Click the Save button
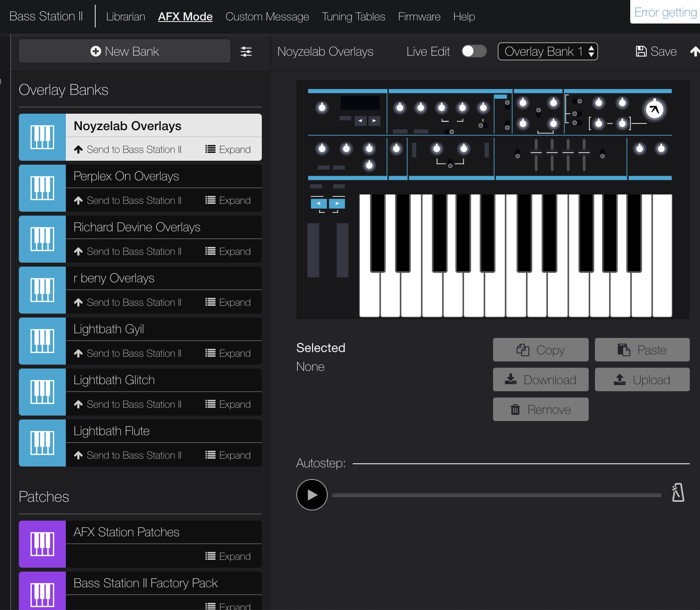The width and height of the screenshot is (700, 610). point(656,51)
